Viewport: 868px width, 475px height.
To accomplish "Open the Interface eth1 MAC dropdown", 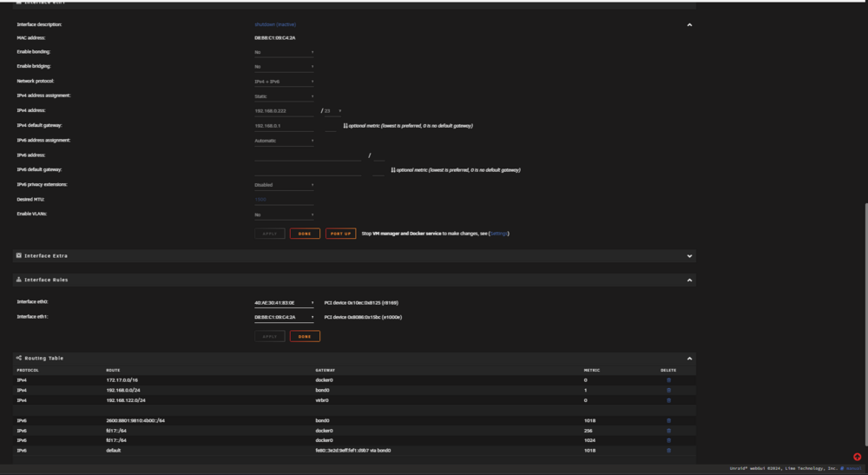I will [x=284, y=317].
